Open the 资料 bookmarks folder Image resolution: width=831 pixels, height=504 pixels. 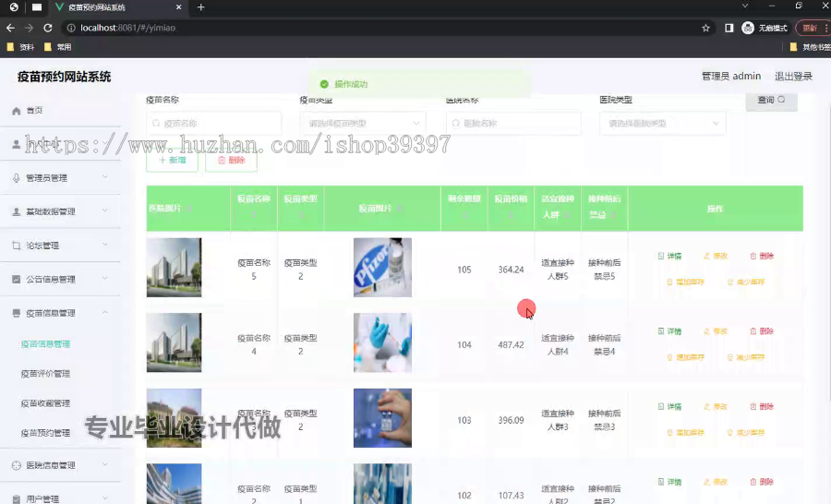click(x=20, y=47)
